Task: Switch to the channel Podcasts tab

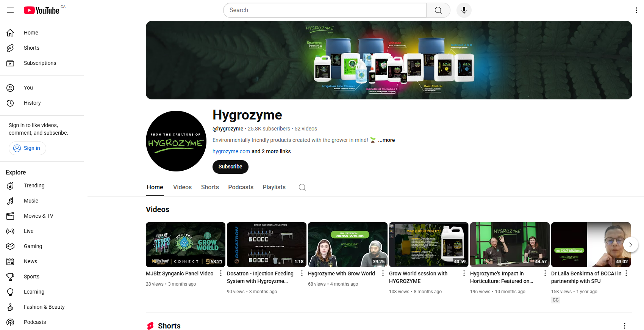Action: click(x=241, y=187)
